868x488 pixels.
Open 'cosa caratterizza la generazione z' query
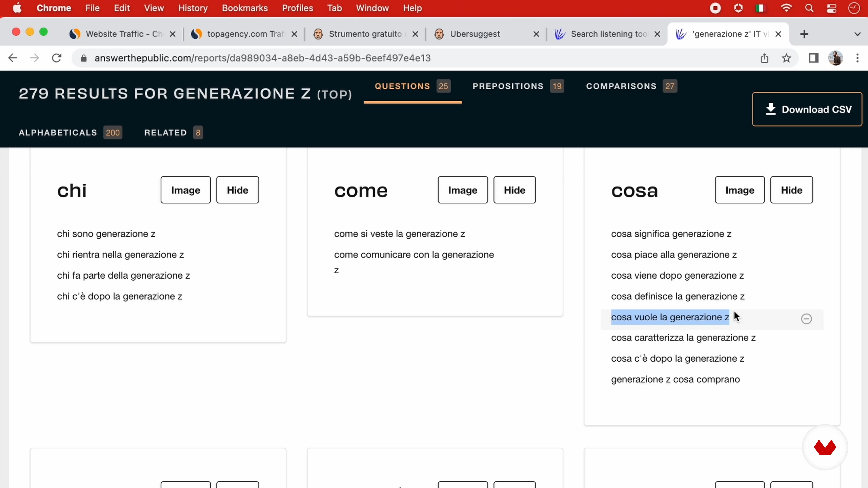683,338
